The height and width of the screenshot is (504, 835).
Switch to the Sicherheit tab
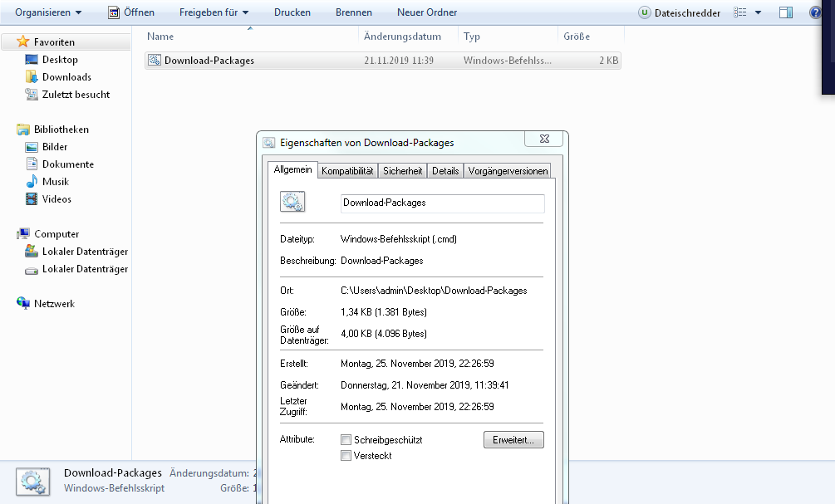click(x=403, y=171)
